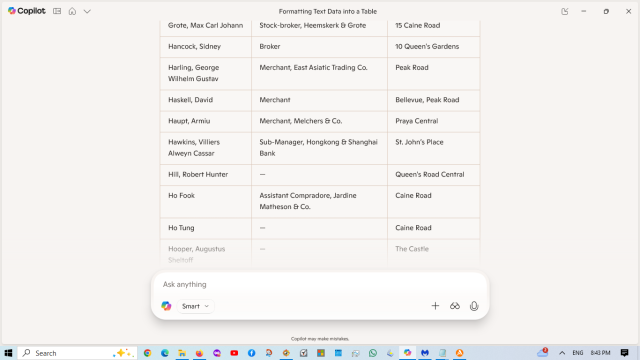This screenshot has height=360, width=640.
Task: Click the Copilot logo in the title bar
Action: coord(27,11)
